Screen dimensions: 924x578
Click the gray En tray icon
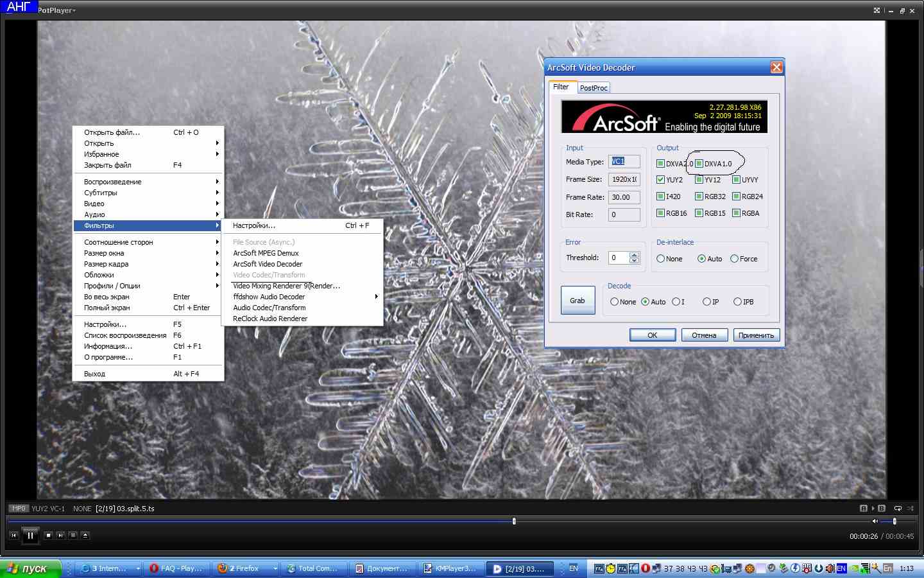coord(888,568)
